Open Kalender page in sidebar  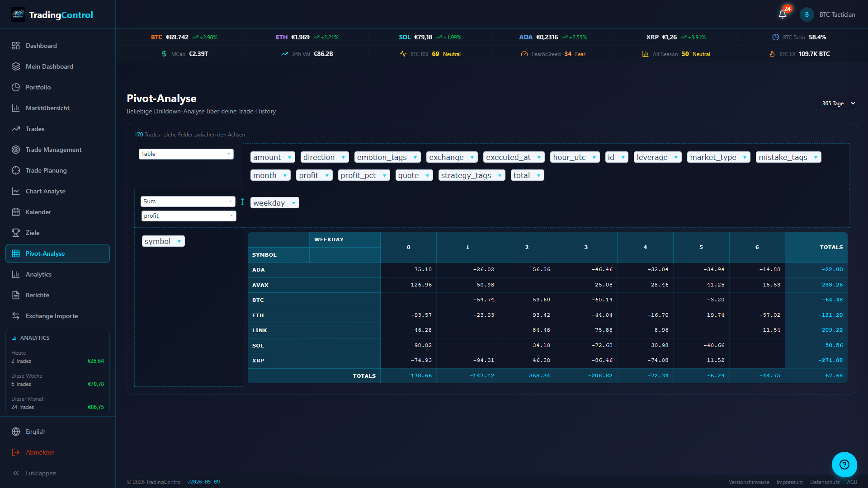(x=57, y=212)
